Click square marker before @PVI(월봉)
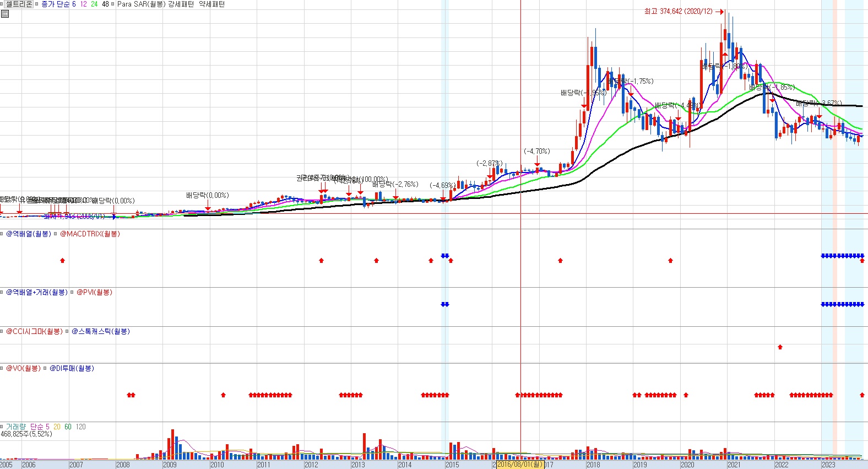Image resolution: width=868 pixels, height=469 pixels. pyautogui.click(x=72, y=292)
